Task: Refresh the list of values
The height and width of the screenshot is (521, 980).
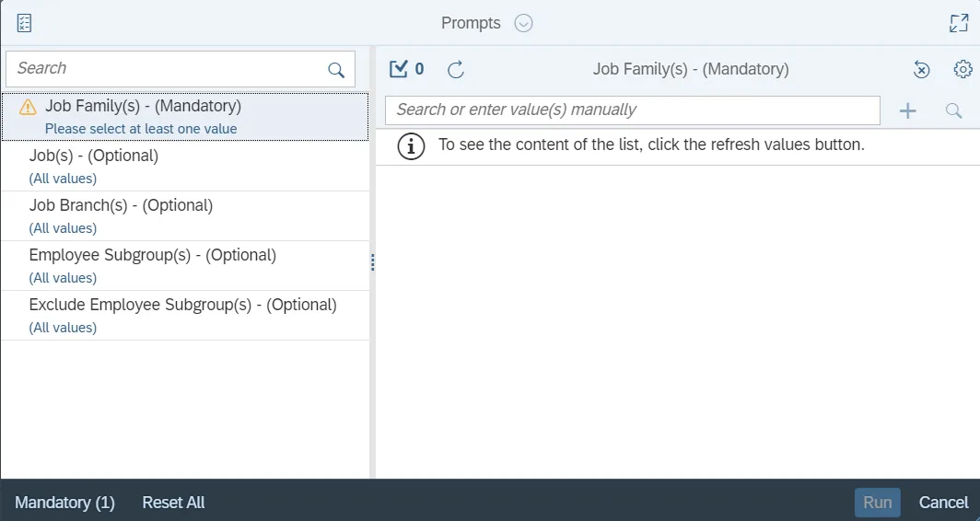Action: [455, 69]
